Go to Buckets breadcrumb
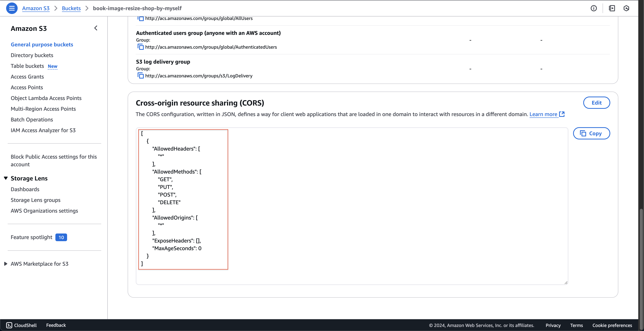This screenshot has width=644, height=331. pos(71,8)
